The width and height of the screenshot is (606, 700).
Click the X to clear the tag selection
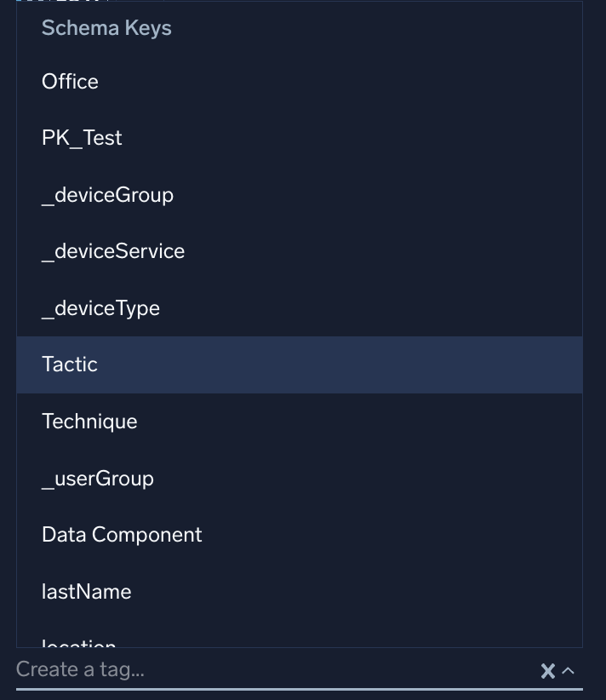pyautogui.click(x=548, y=670)
